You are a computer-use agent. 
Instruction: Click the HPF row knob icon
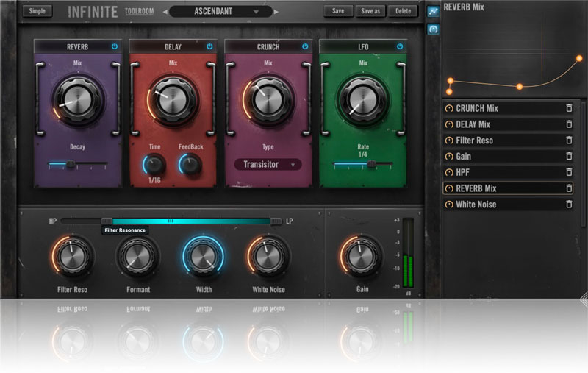[x=449, y=172]
